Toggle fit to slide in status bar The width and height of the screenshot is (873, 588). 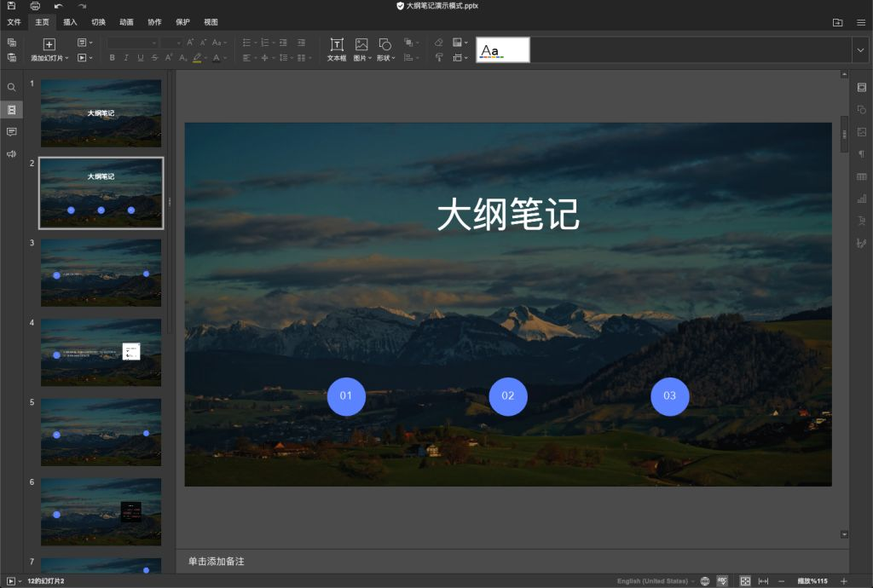[745, 581]
